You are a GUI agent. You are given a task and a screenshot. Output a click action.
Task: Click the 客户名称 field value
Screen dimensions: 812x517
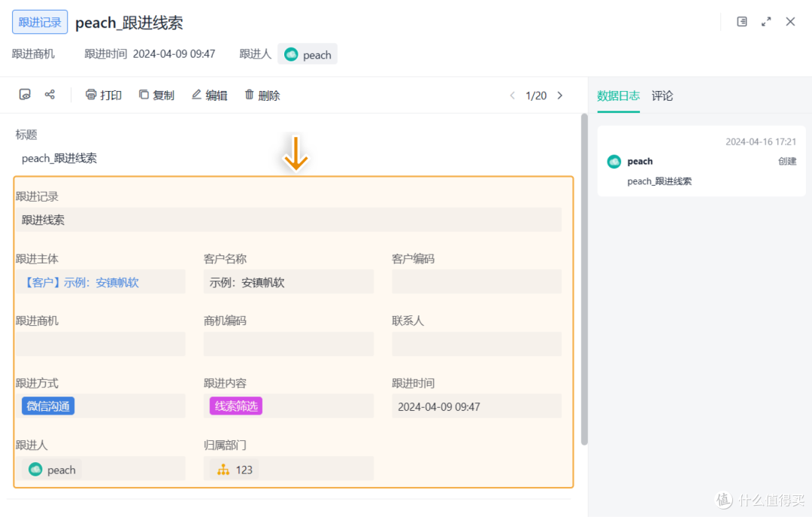[x=289, y=281]
